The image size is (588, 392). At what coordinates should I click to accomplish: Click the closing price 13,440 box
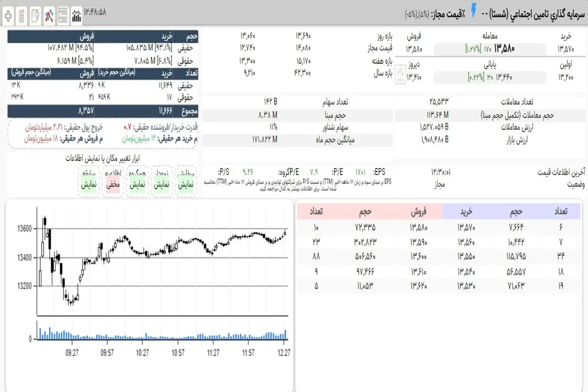490,76
